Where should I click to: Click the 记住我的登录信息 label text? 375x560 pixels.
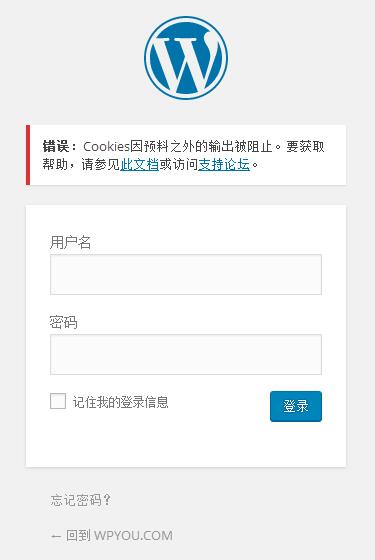[120, 402]
